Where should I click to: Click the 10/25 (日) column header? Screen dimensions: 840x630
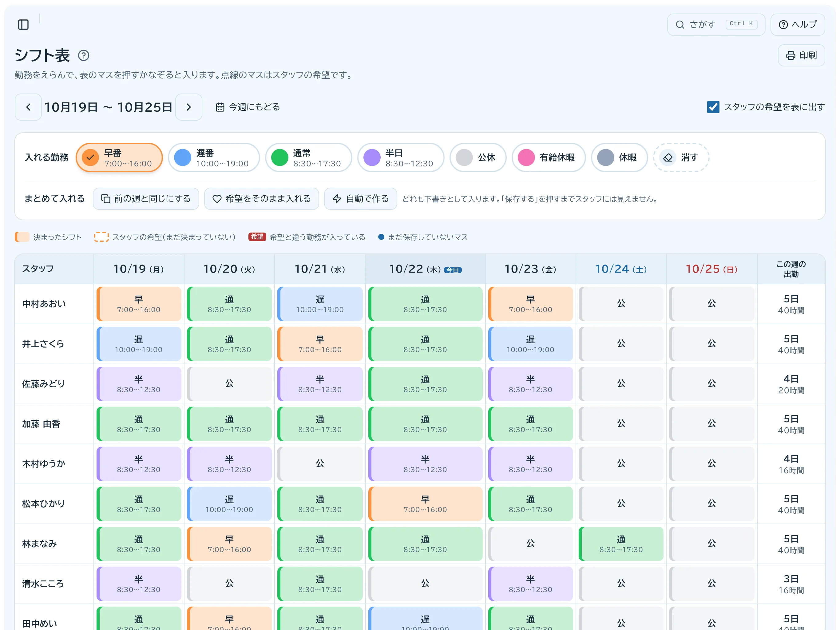click(712, 269)
